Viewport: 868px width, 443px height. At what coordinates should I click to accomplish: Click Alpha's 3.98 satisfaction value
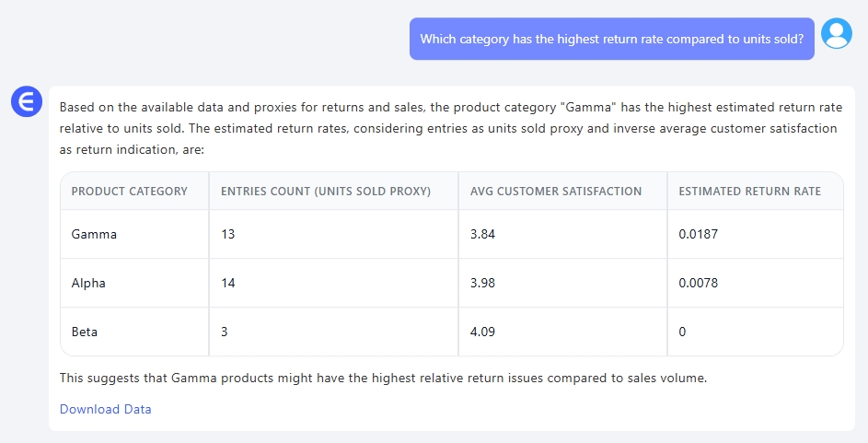[x=482, y=283]
